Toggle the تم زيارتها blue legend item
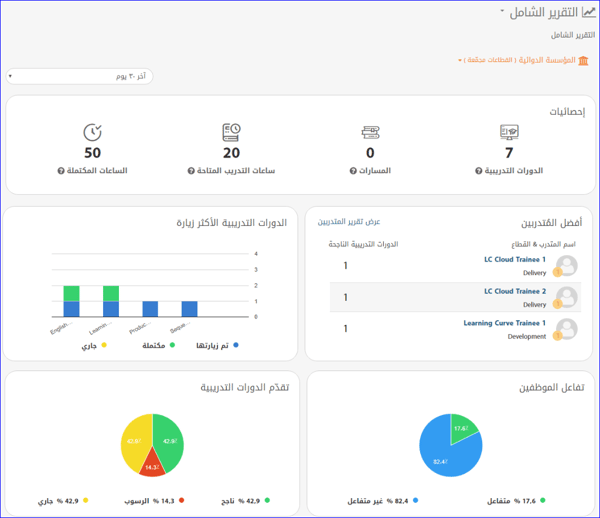The image size is (600, 518). pos(217,345)
